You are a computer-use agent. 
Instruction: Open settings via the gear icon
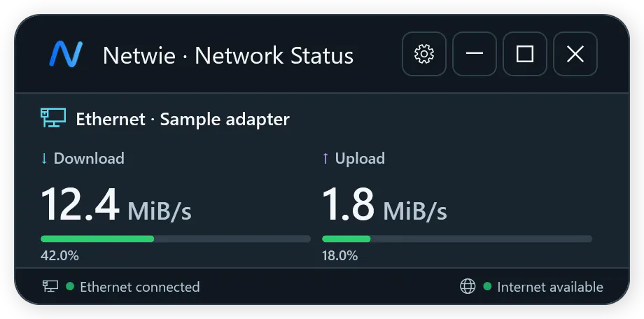point(424,54)
